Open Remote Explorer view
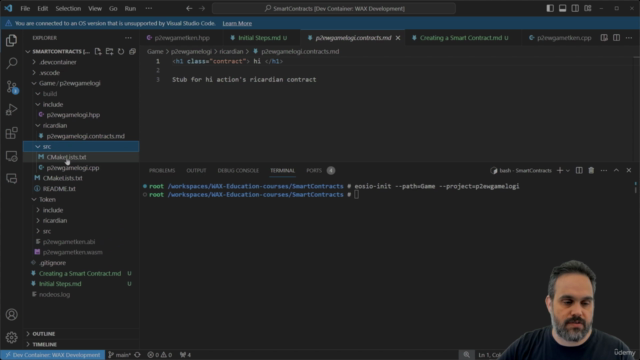 point(11,156)
